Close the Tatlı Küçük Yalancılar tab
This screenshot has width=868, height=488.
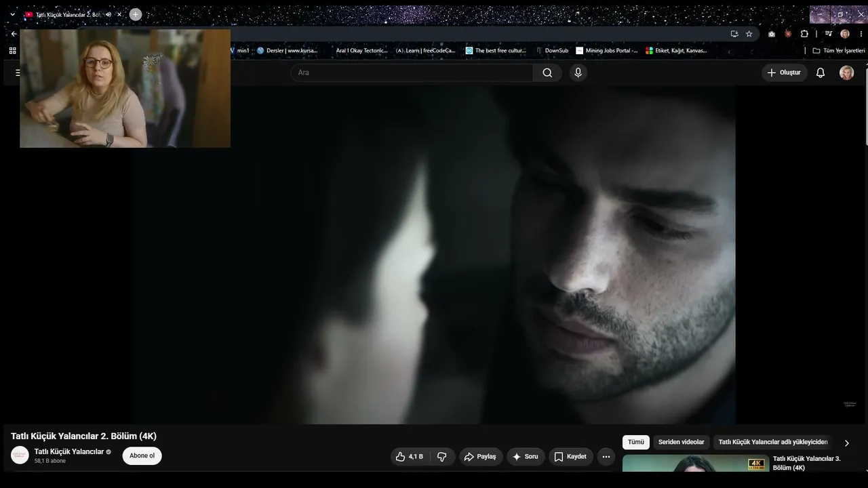click(x=119, y=14)
